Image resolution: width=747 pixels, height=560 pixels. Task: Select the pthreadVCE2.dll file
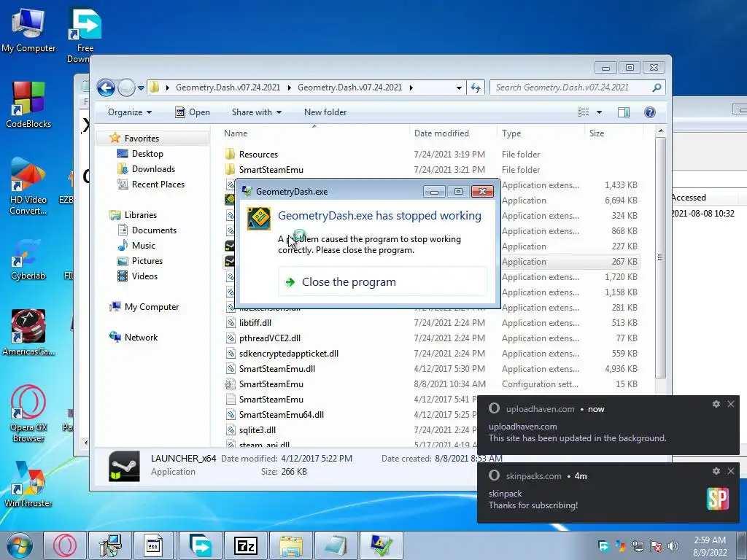270,338
